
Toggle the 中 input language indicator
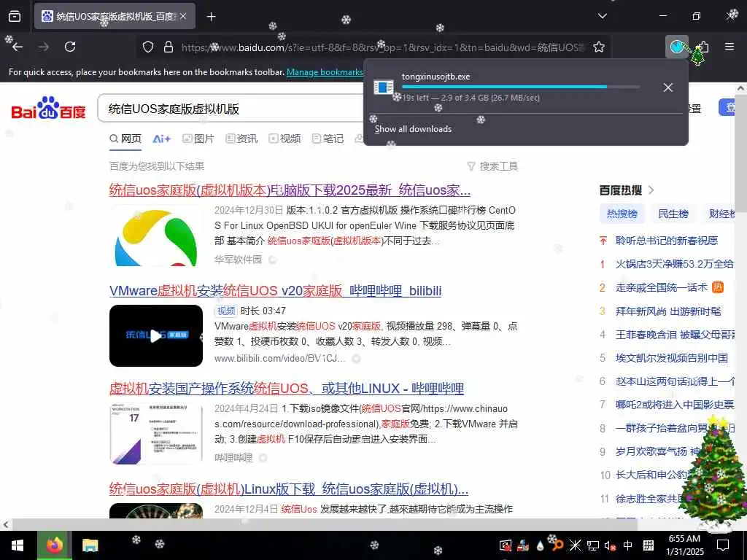(x=628, y=545)
